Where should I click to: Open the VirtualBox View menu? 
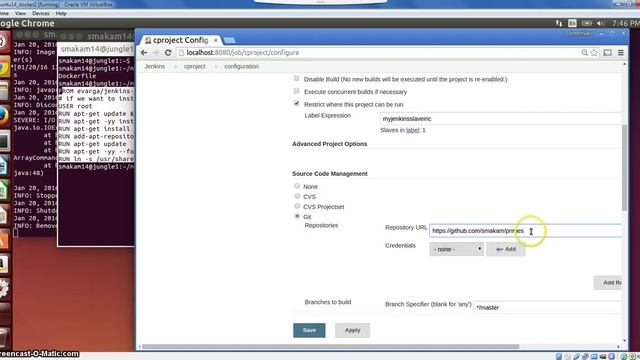pyautogui.click(x=20, y=13)
